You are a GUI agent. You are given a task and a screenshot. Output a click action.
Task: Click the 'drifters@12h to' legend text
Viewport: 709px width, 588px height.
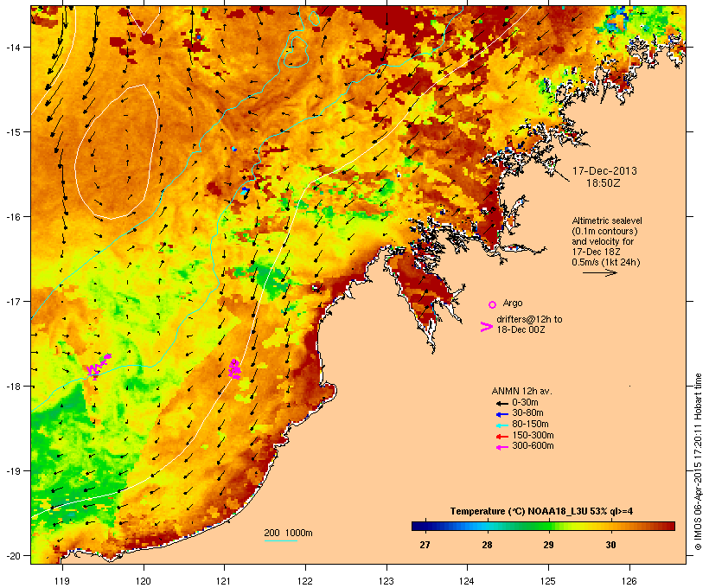click(x=529, y=319)
